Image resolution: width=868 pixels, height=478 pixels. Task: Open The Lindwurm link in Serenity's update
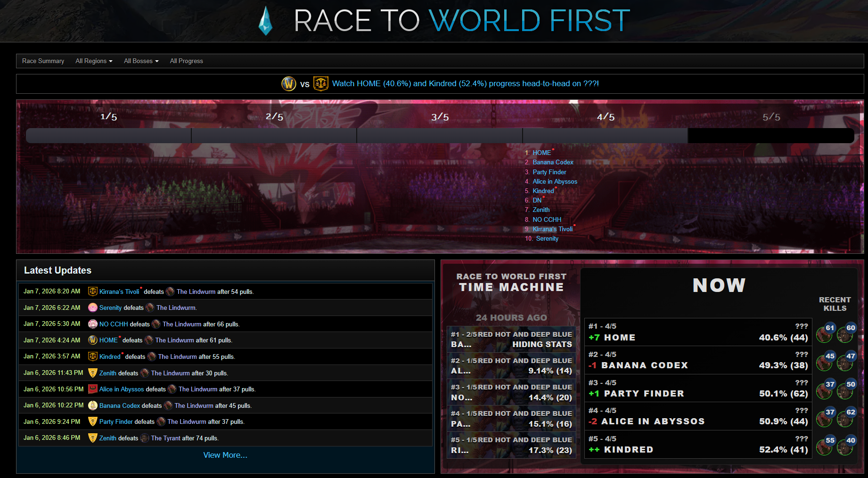click(176, 308)
